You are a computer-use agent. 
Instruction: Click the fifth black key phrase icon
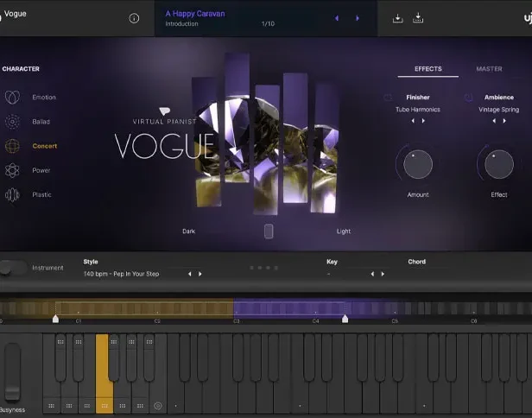click(x=149, y=342)
